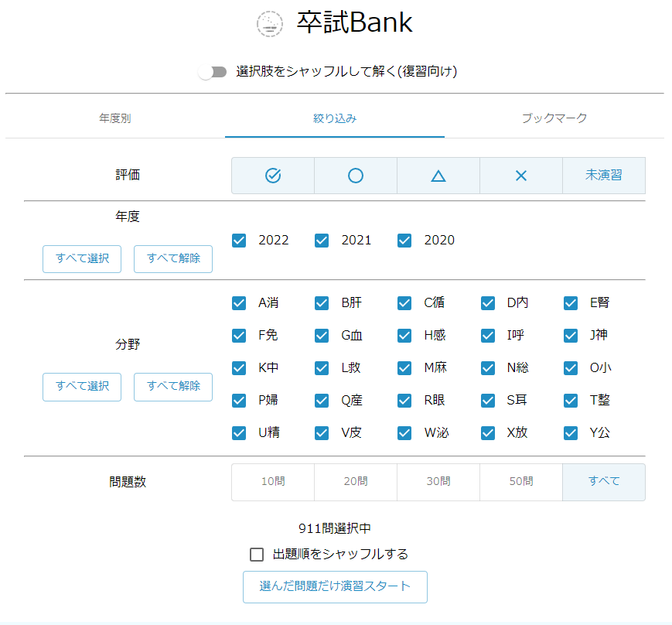Uncheck the Y公 field checkbox
The height and width of the screenshot is (625, 672).
tap(571, 433)
